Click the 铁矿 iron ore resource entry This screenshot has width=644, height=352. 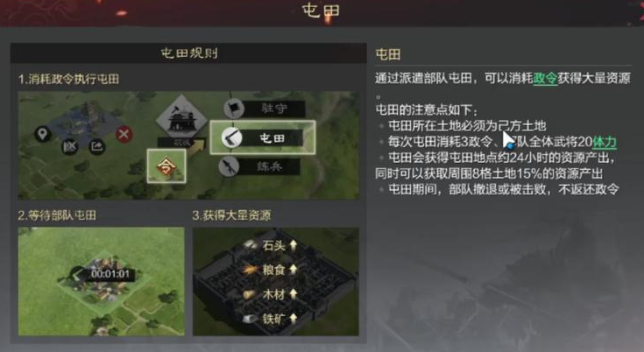(270, 319)
